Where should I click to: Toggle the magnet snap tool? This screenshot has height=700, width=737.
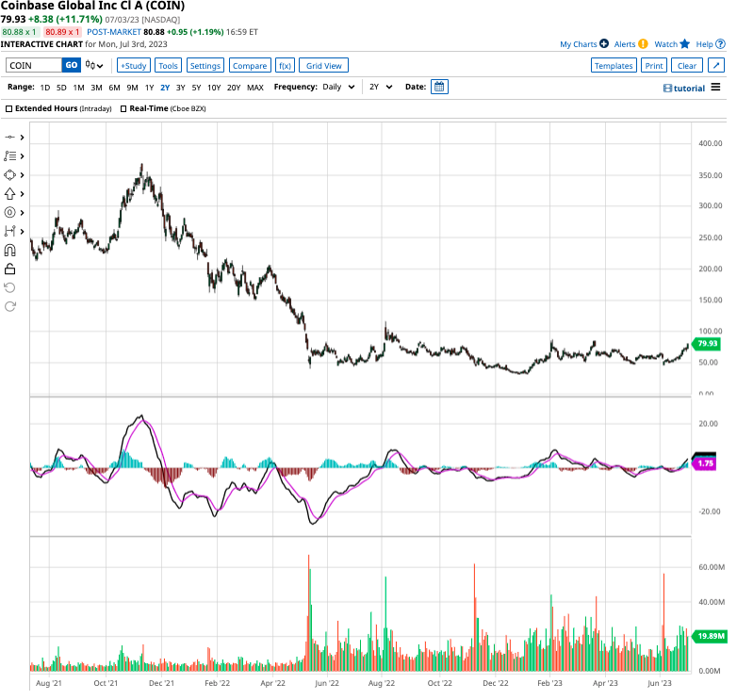point(9,250)
